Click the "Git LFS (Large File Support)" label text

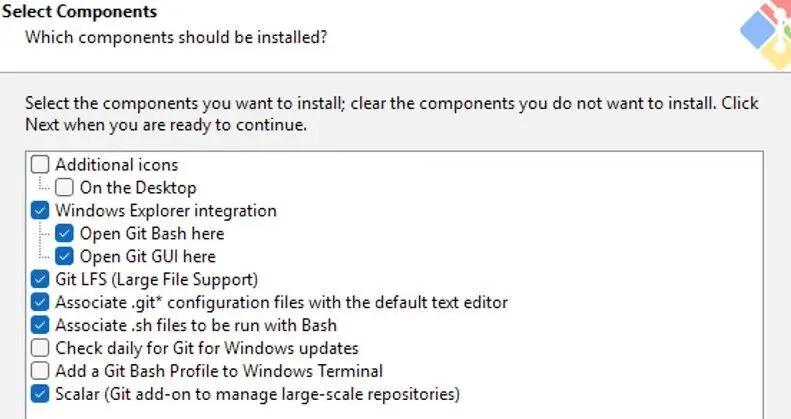point(156,279)
